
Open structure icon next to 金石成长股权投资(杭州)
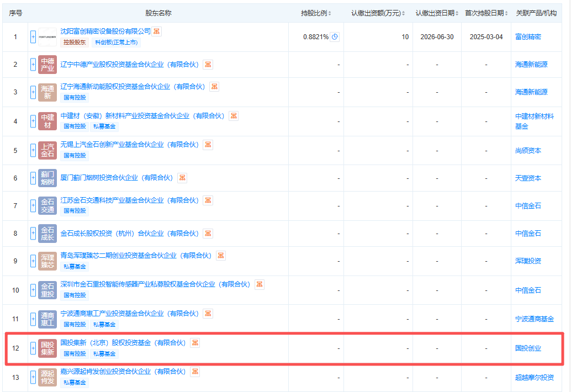click(x=208, y=234)
